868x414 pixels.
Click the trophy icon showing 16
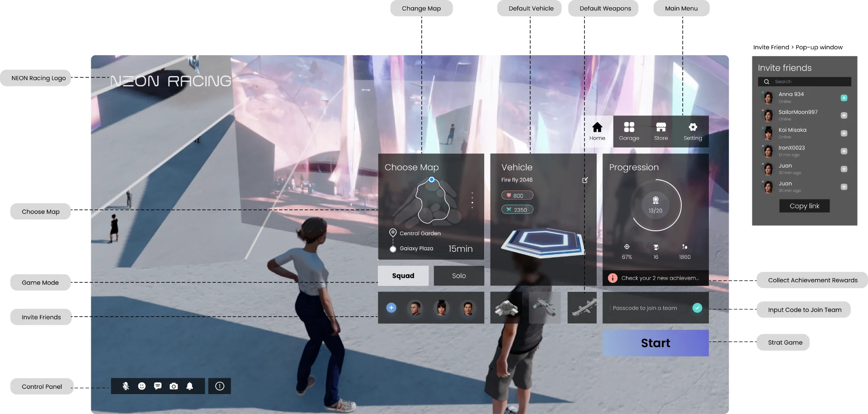click(656, 247)
